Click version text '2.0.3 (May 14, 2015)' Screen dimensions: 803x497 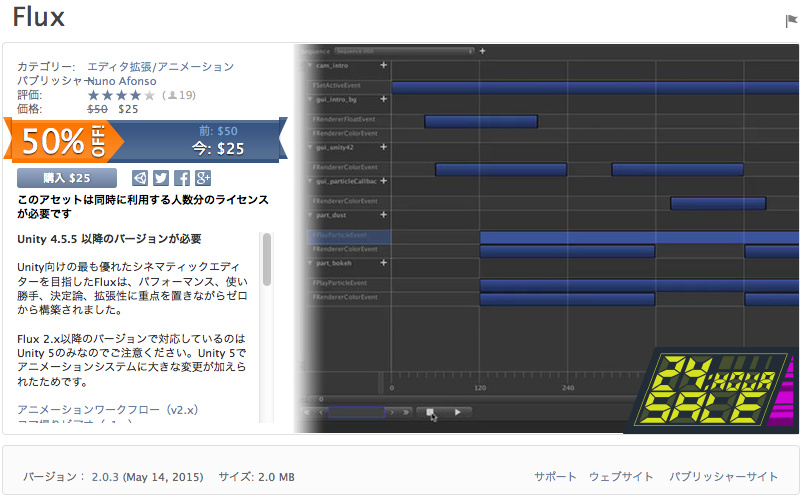[x=147, y=477]
